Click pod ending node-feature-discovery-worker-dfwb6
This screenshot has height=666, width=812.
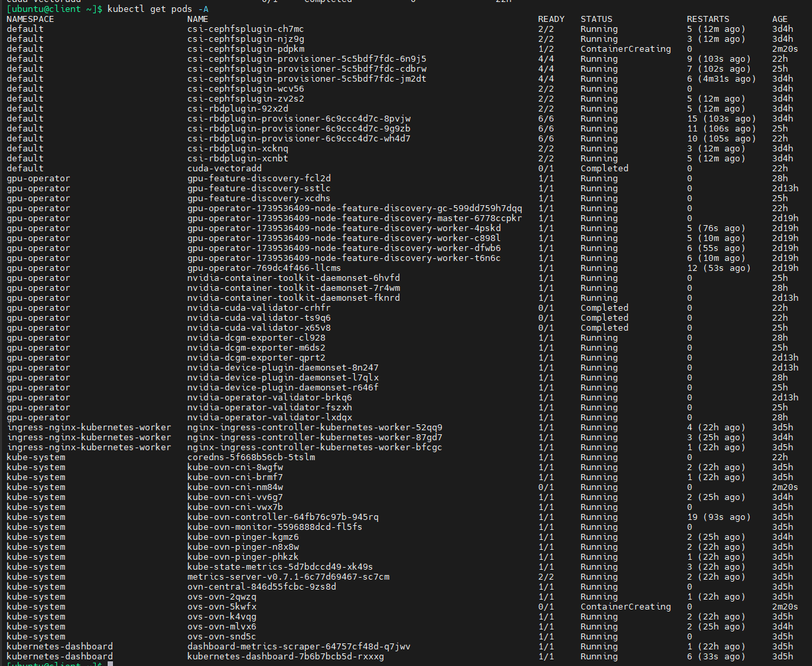click(x=344, y=248)
